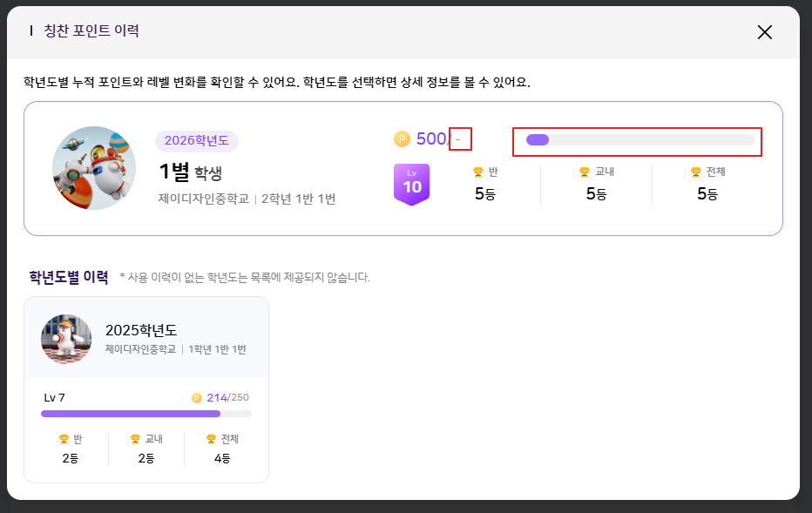Image resolution: width=812 pixels, height=513 pixels.
Task: Click the Lv 7 label in the 2025 card
Action: pos(54,398)
